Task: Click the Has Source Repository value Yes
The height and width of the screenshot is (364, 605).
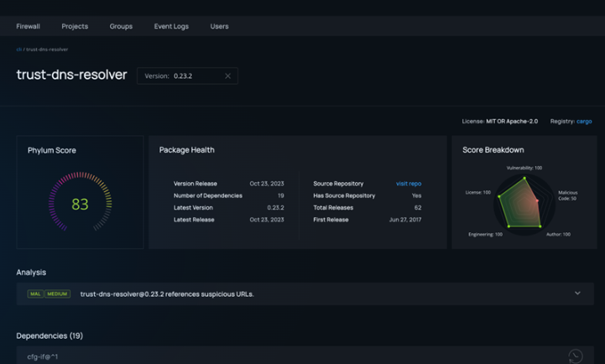Action: pos(417,195)
